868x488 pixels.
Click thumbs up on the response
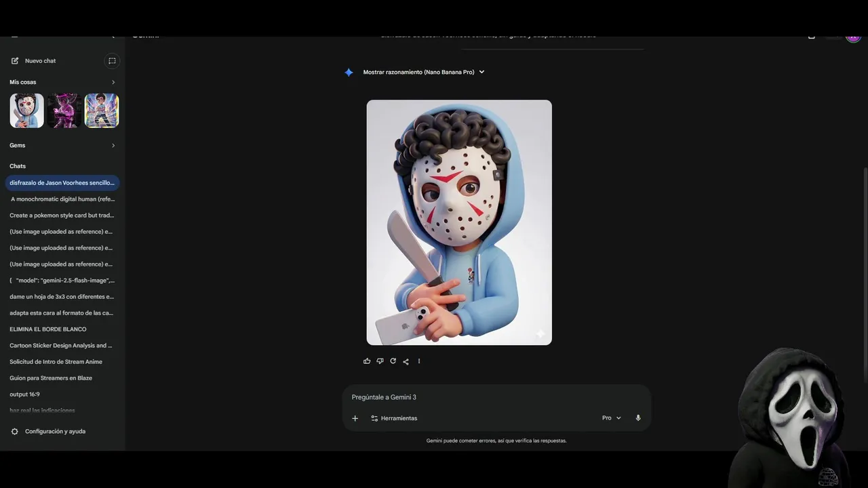(x=367, y=361)
